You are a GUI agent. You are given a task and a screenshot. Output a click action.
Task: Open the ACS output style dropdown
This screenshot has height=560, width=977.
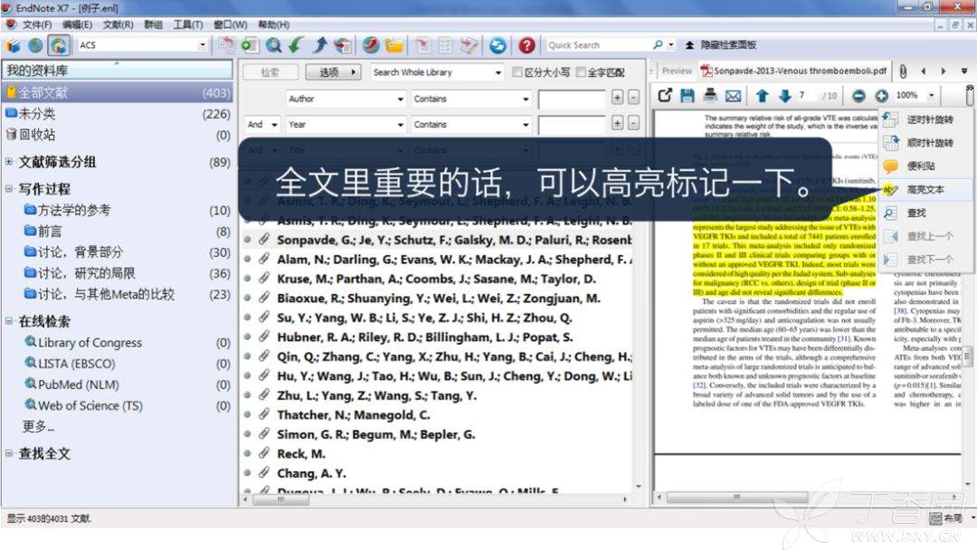point(203,45)
